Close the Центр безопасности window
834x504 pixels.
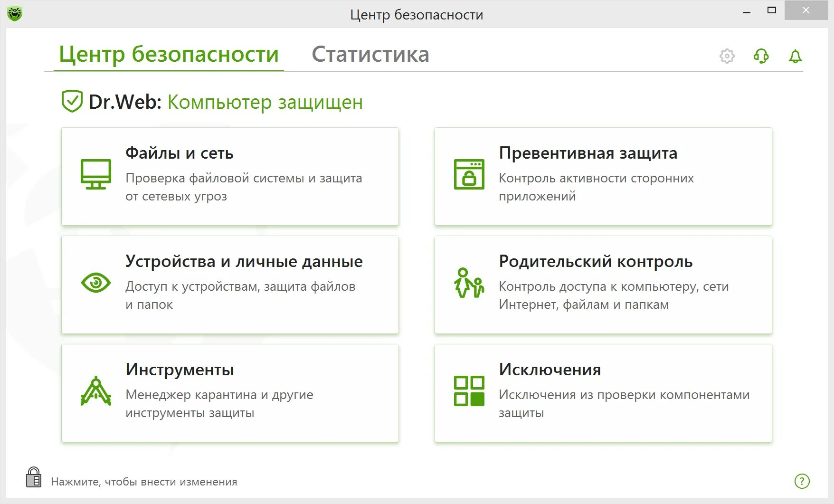806,10
